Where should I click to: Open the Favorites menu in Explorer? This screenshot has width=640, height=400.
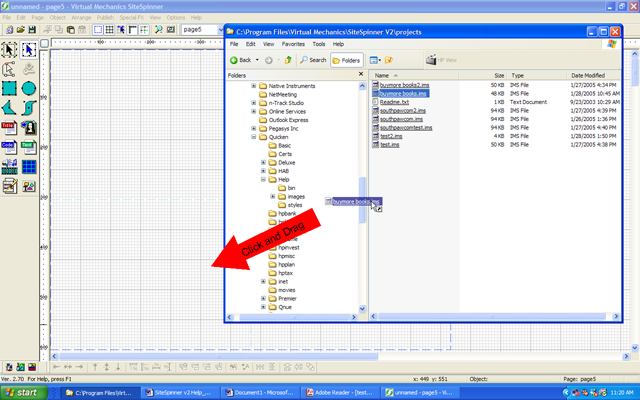point(293,44)
